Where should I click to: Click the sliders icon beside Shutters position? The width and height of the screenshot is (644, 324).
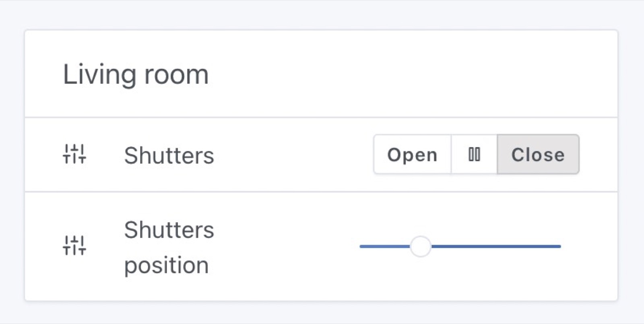pos(74,246)
